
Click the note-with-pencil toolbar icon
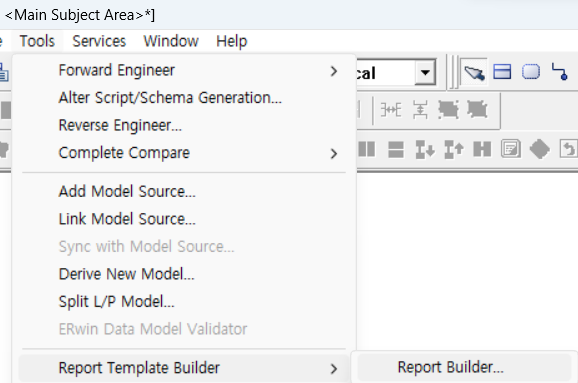(511, 149)
